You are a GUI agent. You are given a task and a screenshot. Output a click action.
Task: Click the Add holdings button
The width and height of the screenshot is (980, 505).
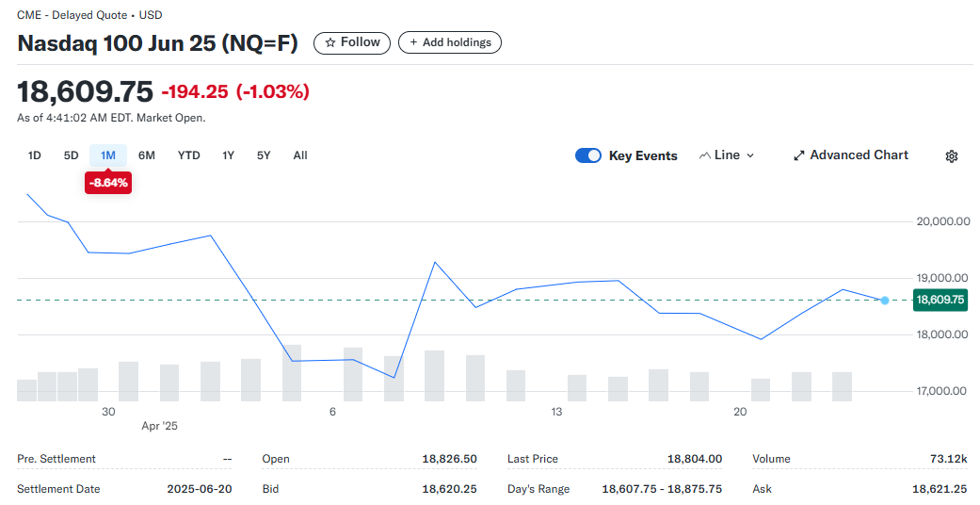(x=450, y=42)
